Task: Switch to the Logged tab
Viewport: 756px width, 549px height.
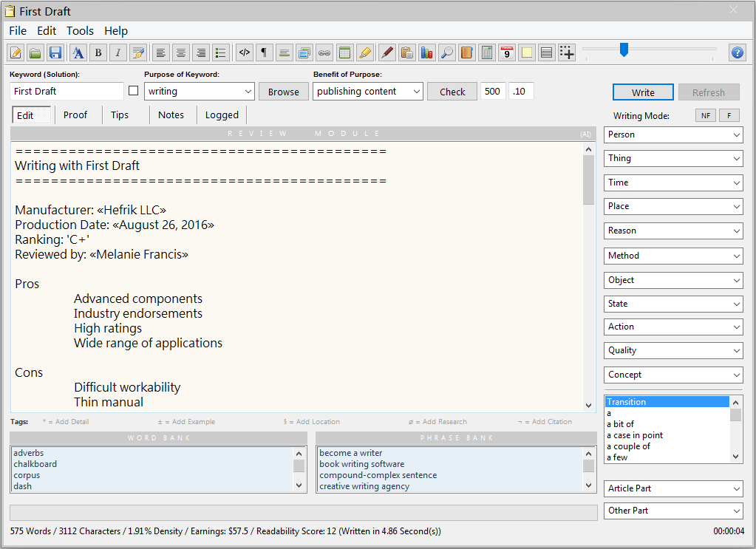Action: pos(222,115)
